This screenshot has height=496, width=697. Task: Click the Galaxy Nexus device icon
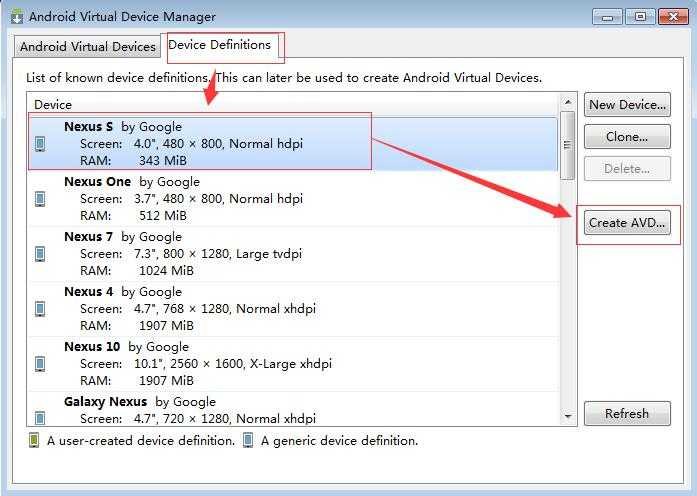click(40, 418)
